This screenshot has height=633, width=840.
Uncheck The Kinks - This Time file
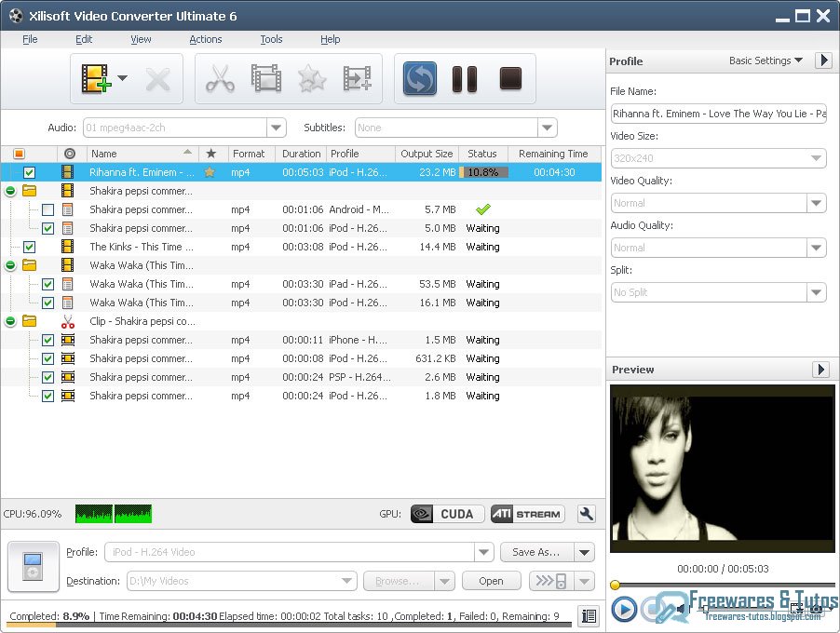30,247
